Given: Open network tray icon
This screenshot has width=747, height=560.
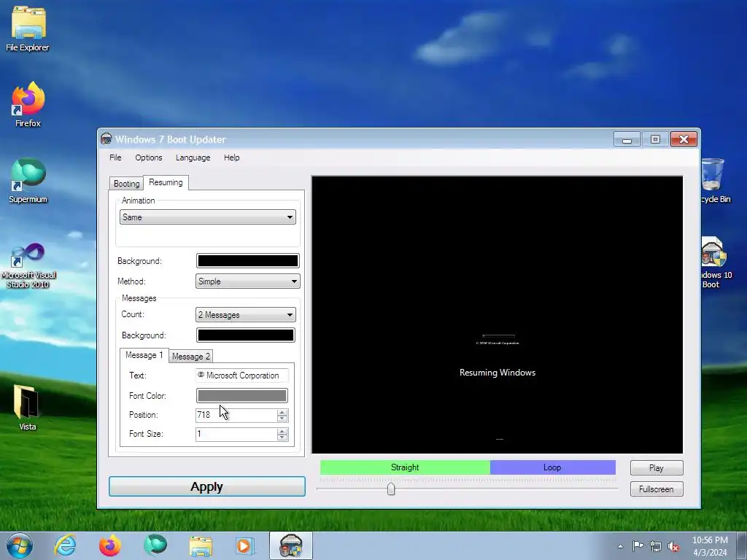Looking at the screenshot, I should pyautogui.click(x=656, y=546).
